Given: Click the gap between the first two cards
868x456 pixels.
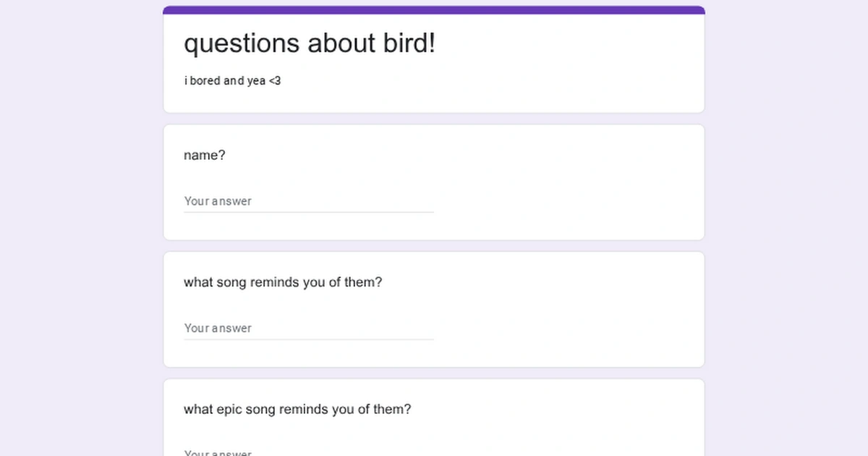Looking at the screenshot, I should point(433,118).
